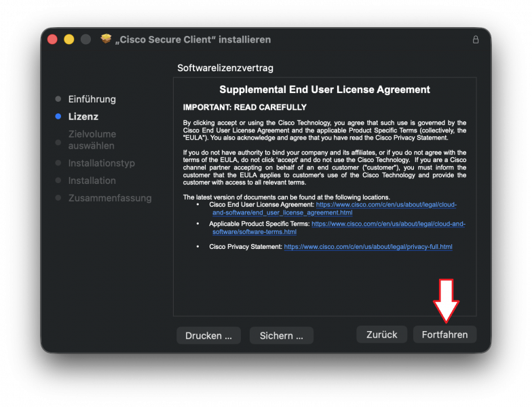Close the installer with the red button
Viewport: 532px width, 407px height.
[x=52, y=39]
